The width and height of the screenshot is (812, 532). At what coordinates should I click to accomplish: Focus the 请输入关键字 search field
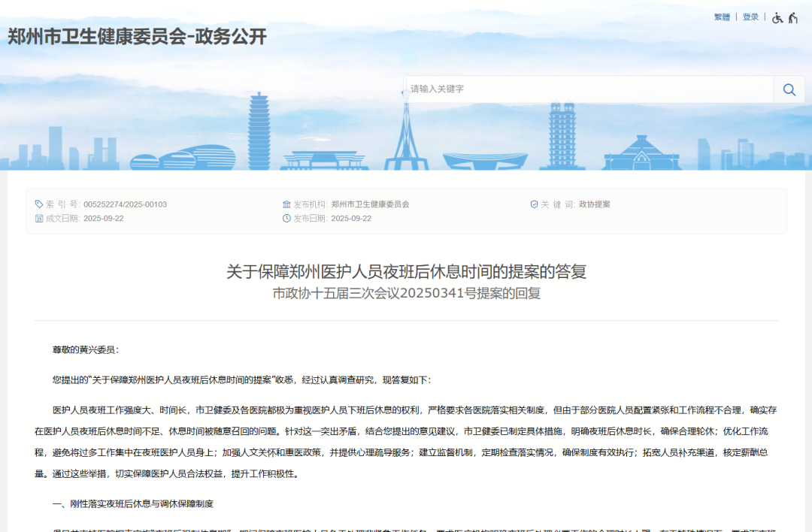(x=589, y=89)
